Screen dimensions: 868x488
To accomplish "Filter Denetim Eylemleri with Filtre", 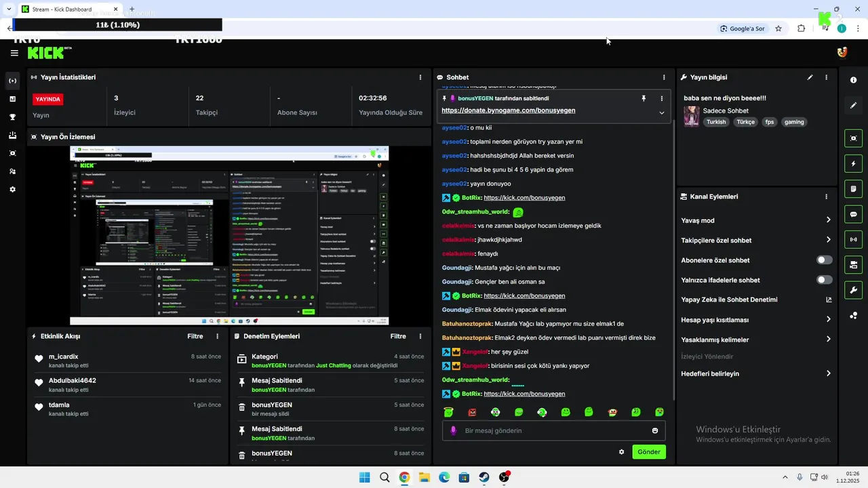I will pyautogui.click(x=398, y=336).
